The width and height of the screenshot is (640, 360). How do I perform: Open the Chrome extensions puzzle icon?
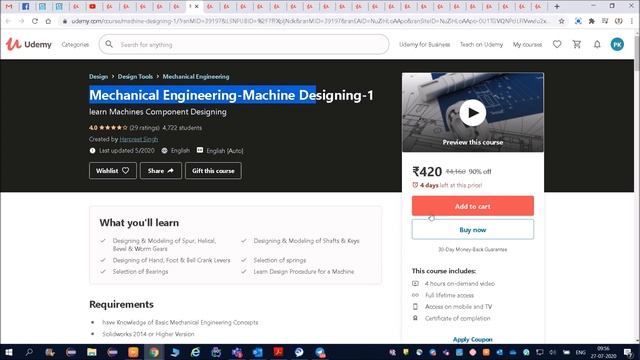pyautogui.click(x=591, y=21)
